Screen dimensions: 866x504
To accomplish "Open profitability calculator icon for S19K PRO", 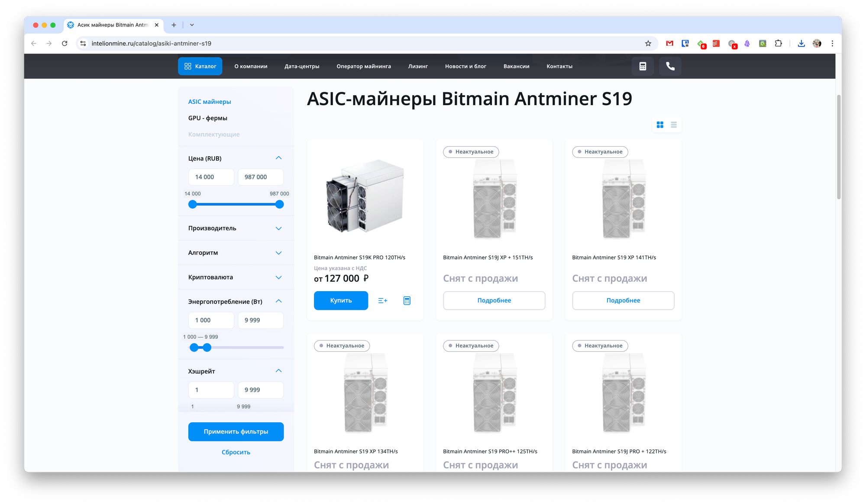I will coord(407,301).
